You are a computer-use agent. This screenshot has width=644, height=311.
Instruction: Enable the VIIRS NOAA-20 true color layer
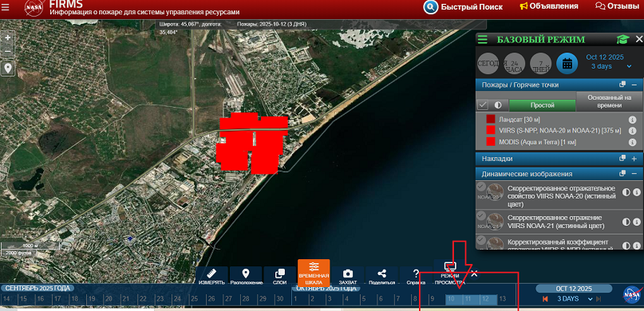click(x=481, y=187)
